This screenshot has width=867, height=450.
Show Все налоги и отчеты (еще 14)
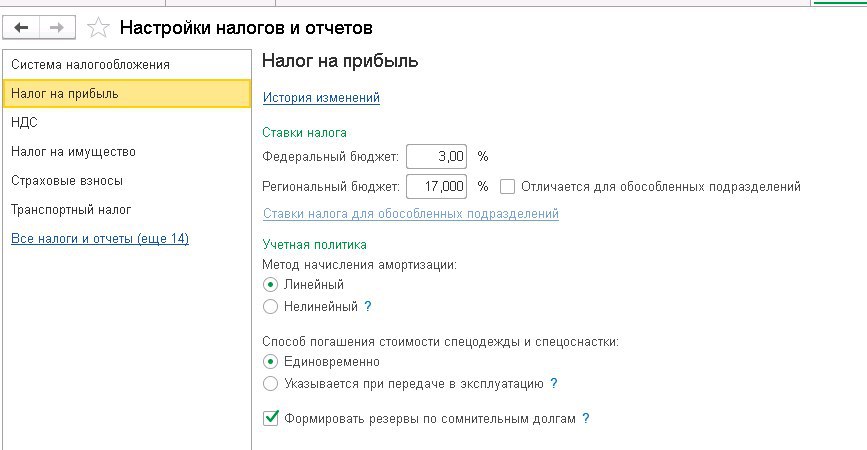[100, 239]
